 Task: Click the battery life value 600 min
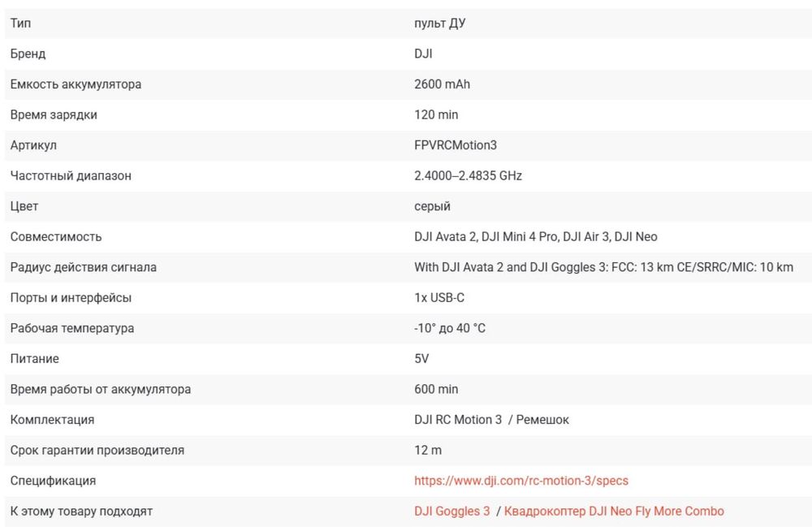coord(436,389)
